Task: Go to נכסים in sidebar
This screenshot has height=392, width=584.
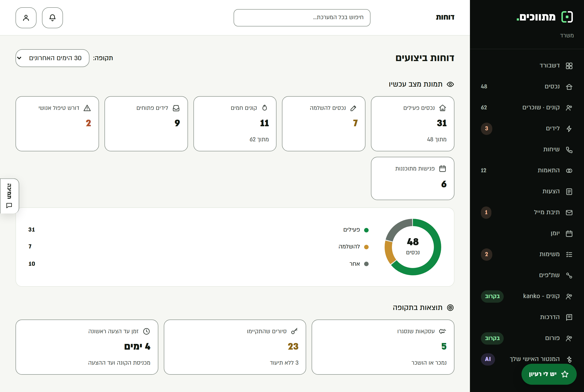Action: point(527,87)
